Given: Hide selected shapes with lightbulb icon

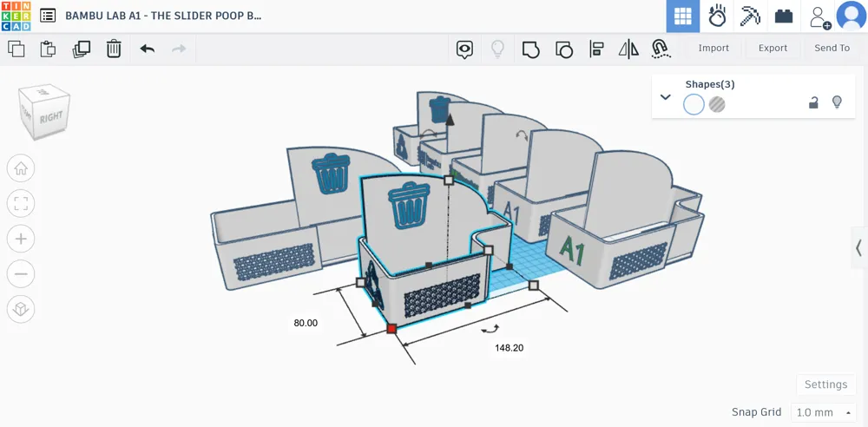Looking at the screenshot, I should coord(837,102).
